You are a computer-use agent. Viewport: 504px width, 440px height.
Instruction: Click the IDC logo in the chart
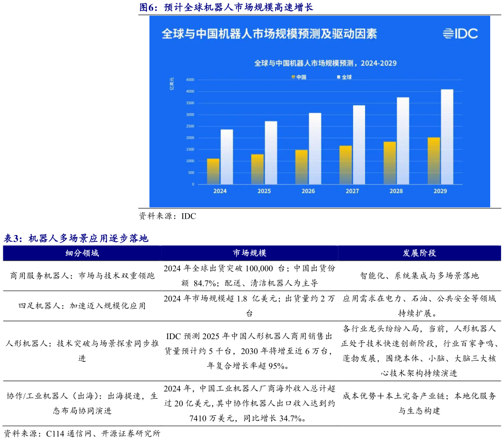click(460, 34)
